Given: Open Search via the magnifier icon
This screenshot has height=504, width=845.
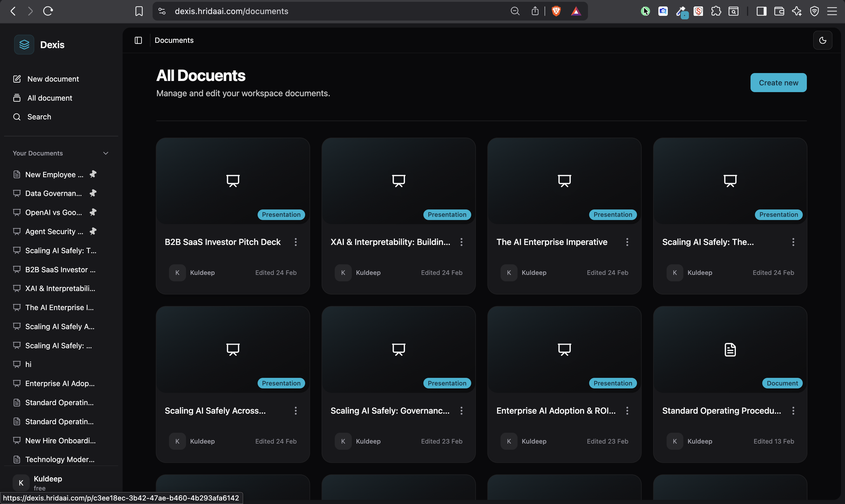Looking at the screenshot, I should (x=17, y=116).
